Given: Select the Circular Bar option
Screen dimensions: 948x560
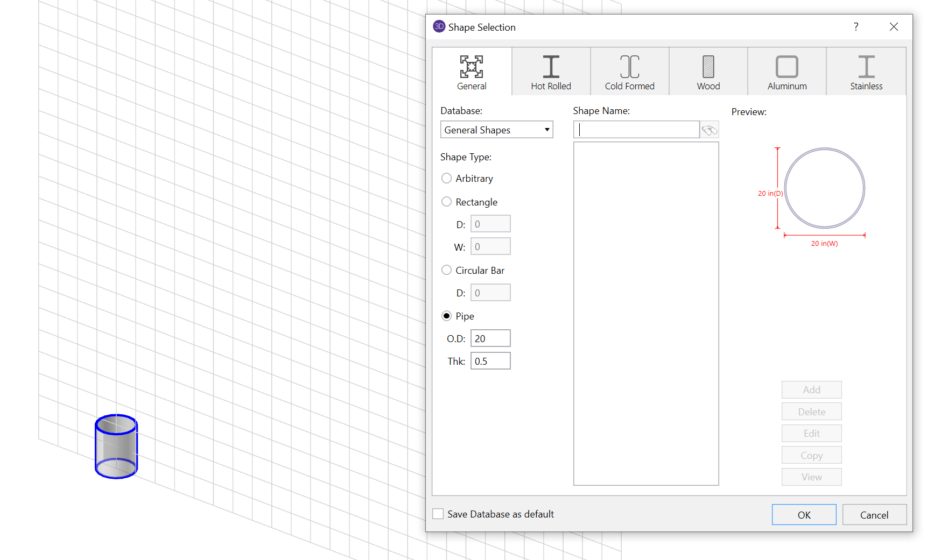Looking at the screenshot, I should 446,270.
